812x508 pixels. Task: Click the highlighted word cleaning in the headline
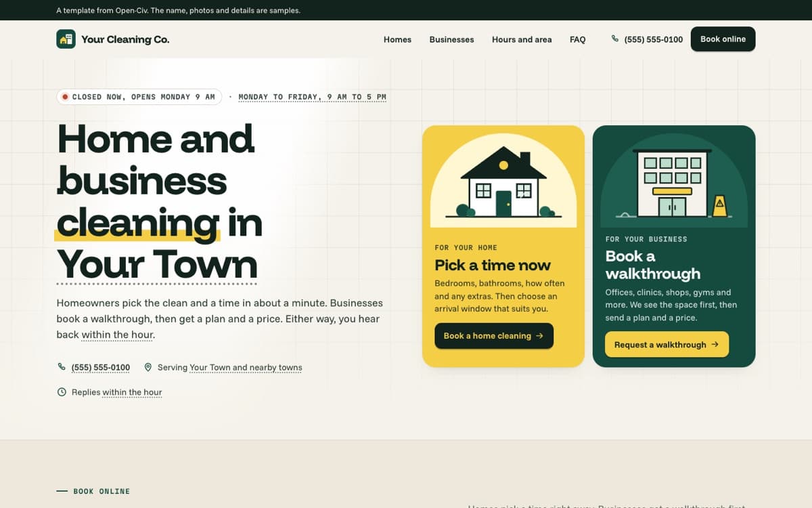138,222
